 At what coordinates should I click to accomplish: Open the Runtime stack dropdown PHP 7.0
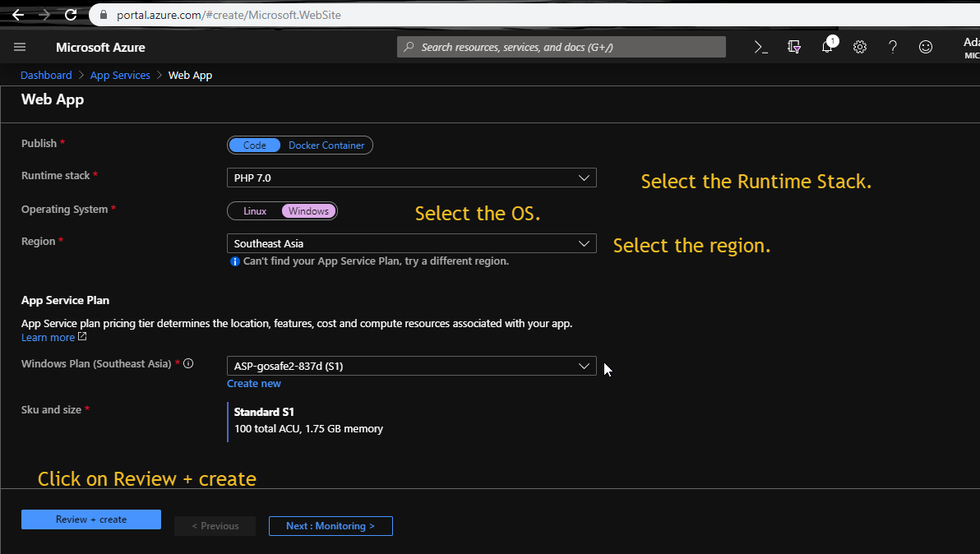tap(411, 178)
